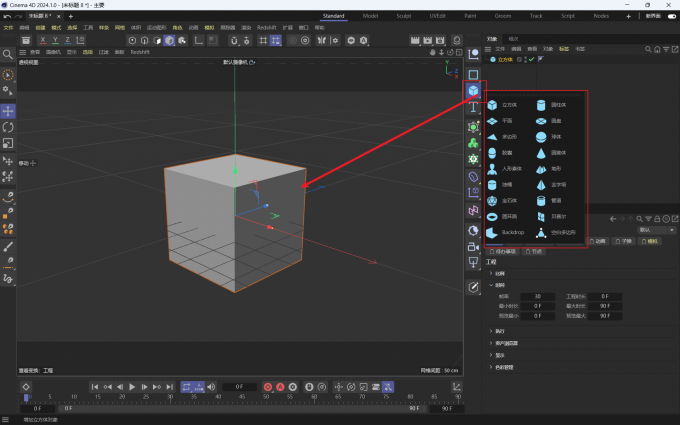Open the 文件 menu in main menu bar
Image resolution: width=680 pixels, height=425 pixels.
pos(8,28)
